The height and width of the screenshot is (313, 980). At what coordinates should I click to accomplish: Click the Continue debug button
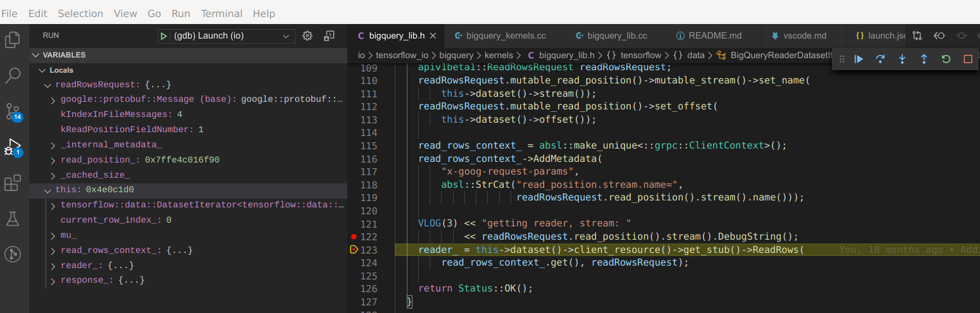tap(859, 59)
